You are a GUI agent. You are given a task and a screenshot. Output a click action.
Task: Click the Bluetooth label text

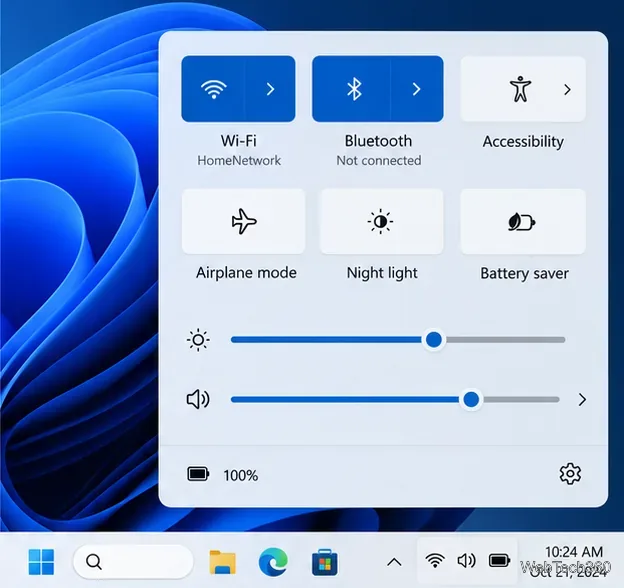click(x=378, y=141)
